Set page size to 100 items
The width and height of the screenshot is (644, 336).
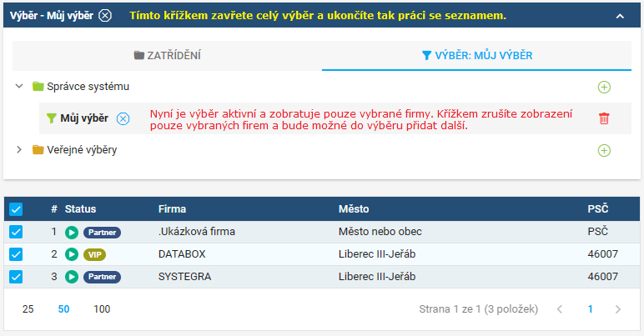click(x=102, y=309)
